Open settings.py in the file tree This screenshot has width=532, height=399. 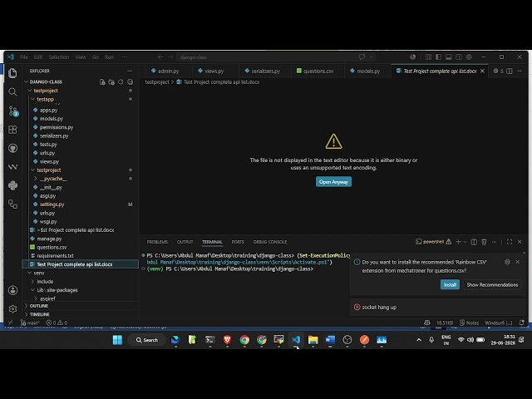(x=52, y=204)
